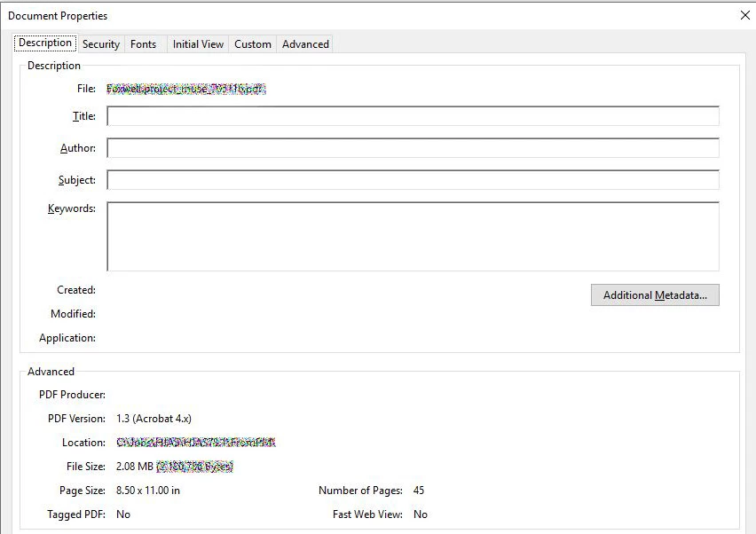Click into the Author input field

[413, 147]
